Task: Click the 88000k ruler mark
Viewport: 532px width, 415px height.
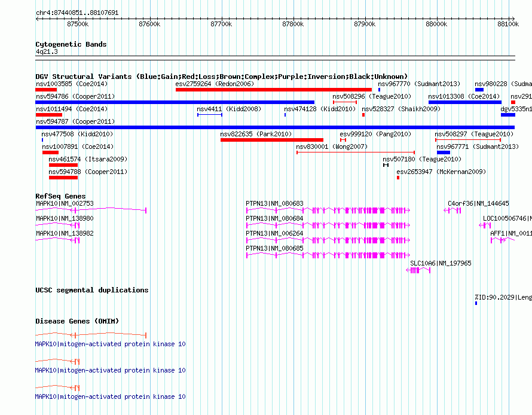Action: click(436, 24)
